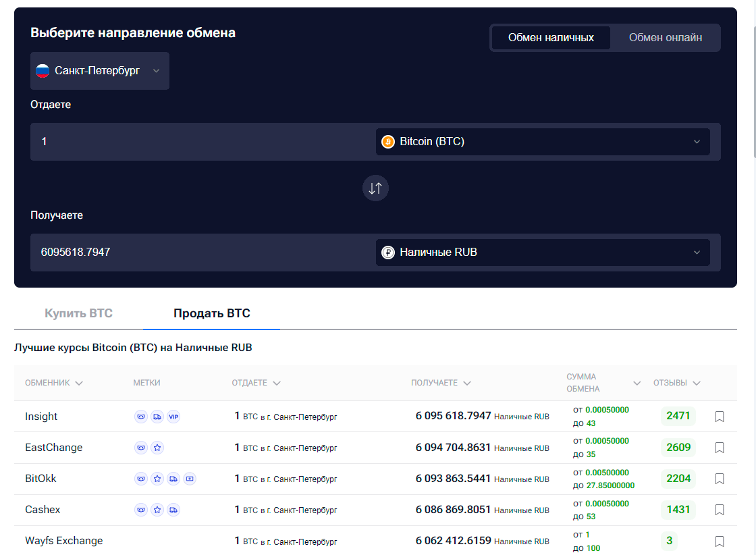Click the 6 095 618.7947 rate for Insight
This screenshot has width=756, height=555.
[453, 416]
